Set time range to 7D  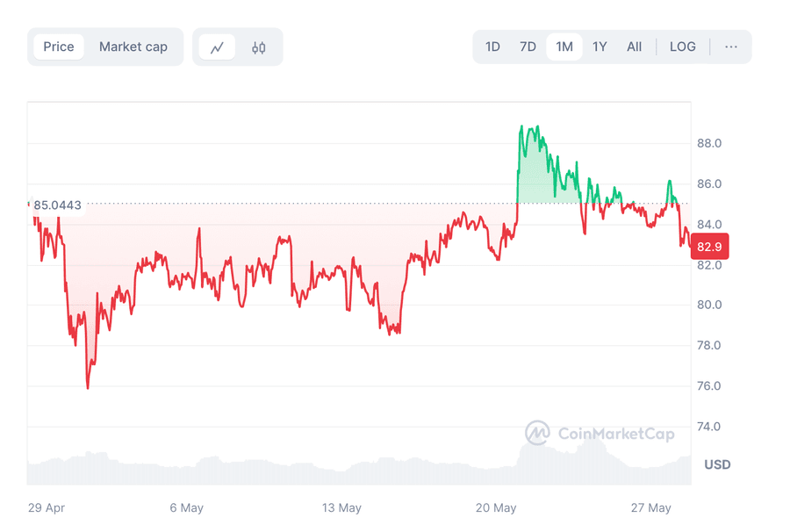pyautogui.click(x=528, y=47)
